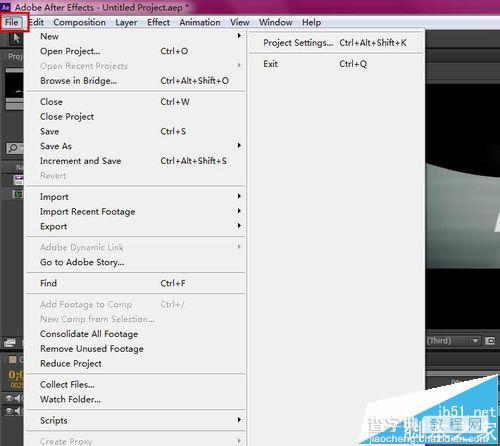The image size is (500, 446).
Task: Choose Collect Files...
Action: click(136, 385)
